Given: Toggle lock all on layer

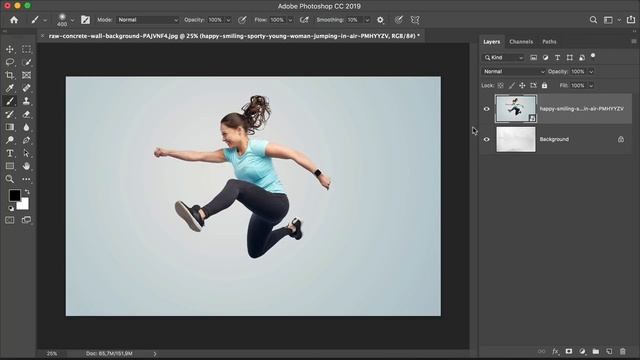Looking at the screenshot, I should click(544, 86).
